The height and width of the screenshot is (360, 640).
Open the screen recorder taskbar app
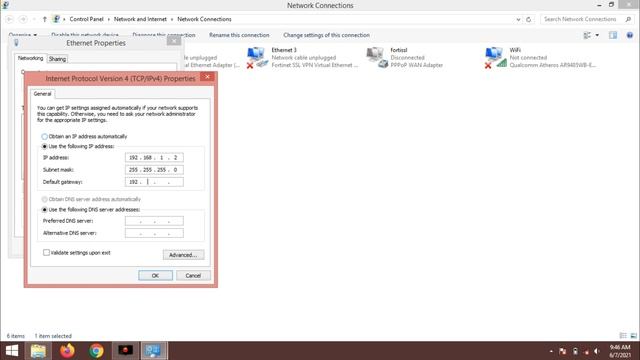coord(125,351)
